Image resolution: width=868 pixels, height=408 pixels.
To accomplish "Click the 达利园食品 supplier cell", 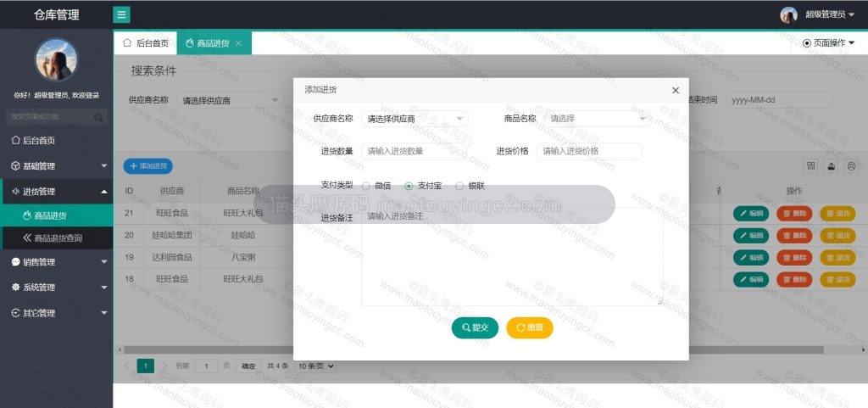I will coord(172,257).
